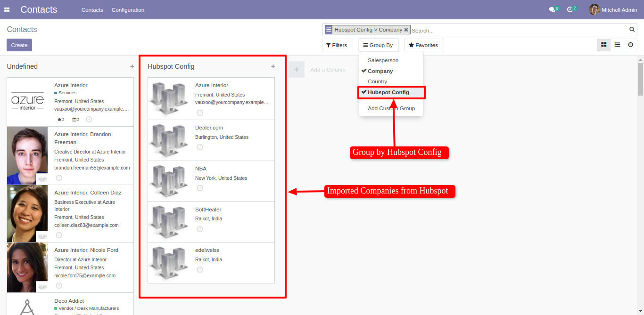Click the search magnifier icon

tap(632, 29)
